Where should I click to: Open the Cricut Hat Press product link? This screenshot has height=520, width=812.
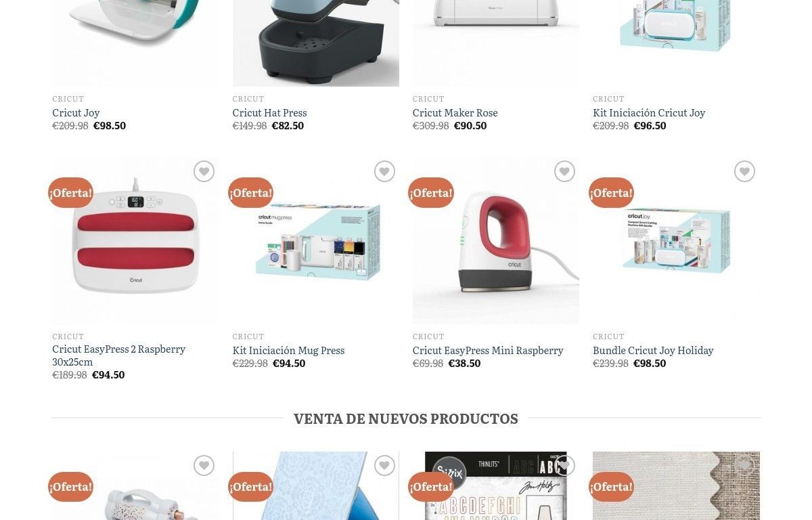[x=269, y=113]
